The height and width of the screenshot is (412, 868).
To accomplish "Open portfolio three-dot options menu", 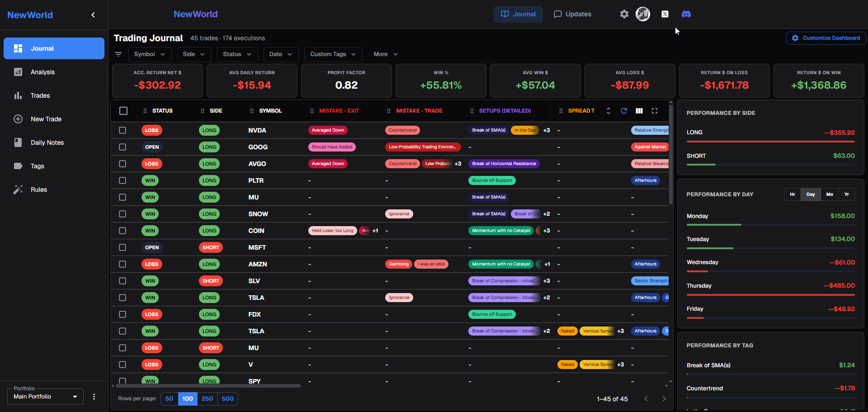I will [x=94, y=397].
